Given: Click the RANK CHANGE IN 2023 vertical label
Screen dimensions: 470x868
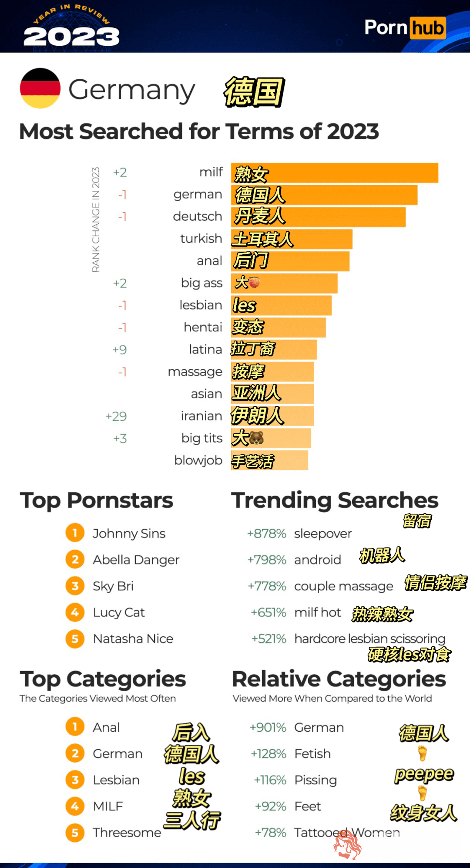Looking at the screenshot, I should point(96,220).
